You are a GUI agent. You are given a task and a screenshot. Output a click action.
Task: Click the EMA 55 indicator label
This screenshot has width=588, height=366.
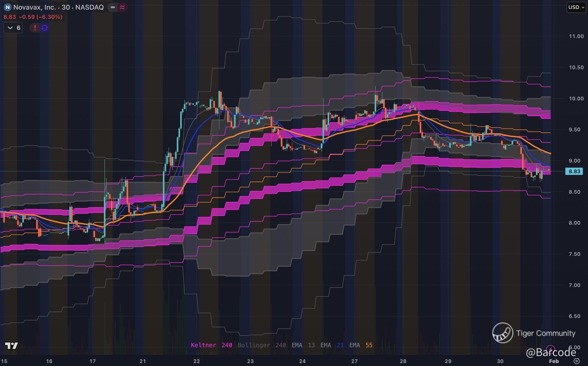coord(361,345)
